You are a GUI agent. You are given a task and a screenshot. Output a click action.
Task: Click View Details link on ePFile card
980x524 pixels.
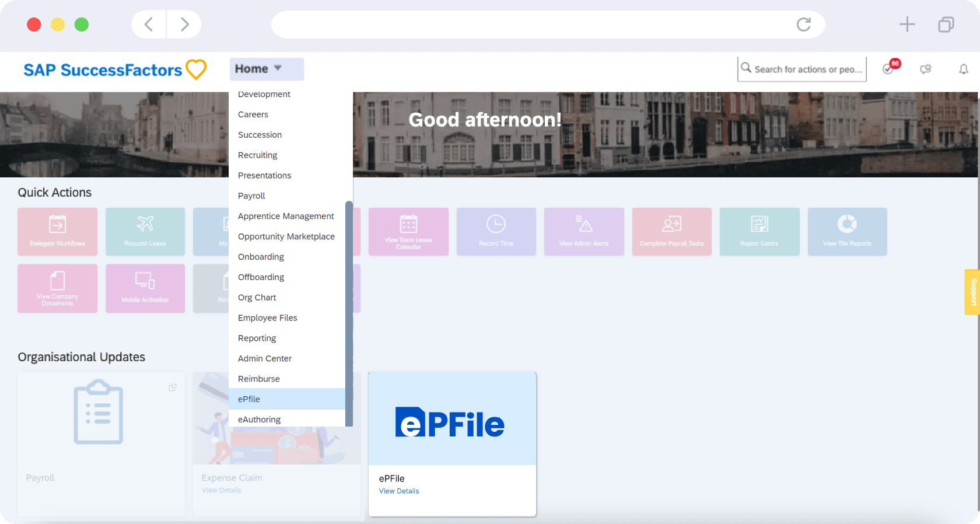tap(399, 491)
